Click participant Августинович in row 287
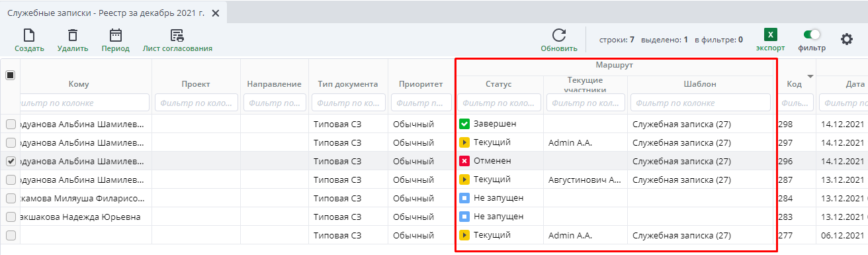The image size is (868, 255). click(585, 179)
